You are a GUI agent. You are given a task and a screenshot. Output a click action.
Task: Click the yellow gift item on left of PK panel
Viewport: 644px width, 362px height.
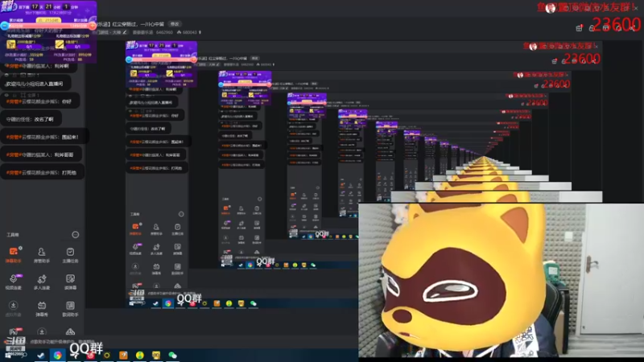pos(11,44)
